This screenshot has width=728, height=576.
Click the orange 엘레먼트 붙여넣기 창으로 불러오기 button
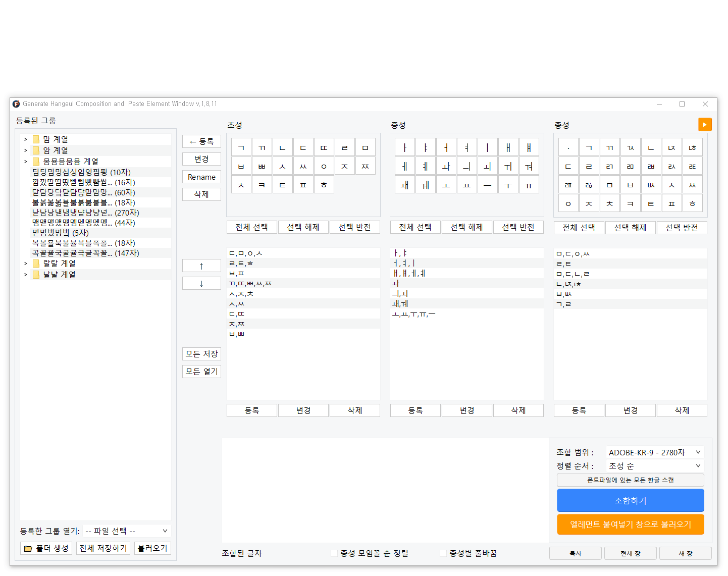(631, 524)
